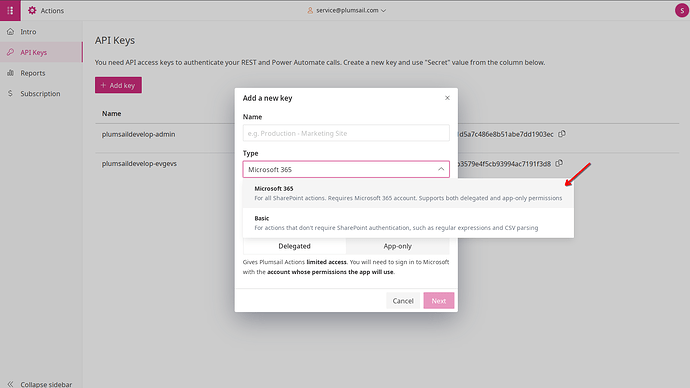Click the secret value ending 91f3d8
This screenshot has height=388, width=690.
(504, 164)
